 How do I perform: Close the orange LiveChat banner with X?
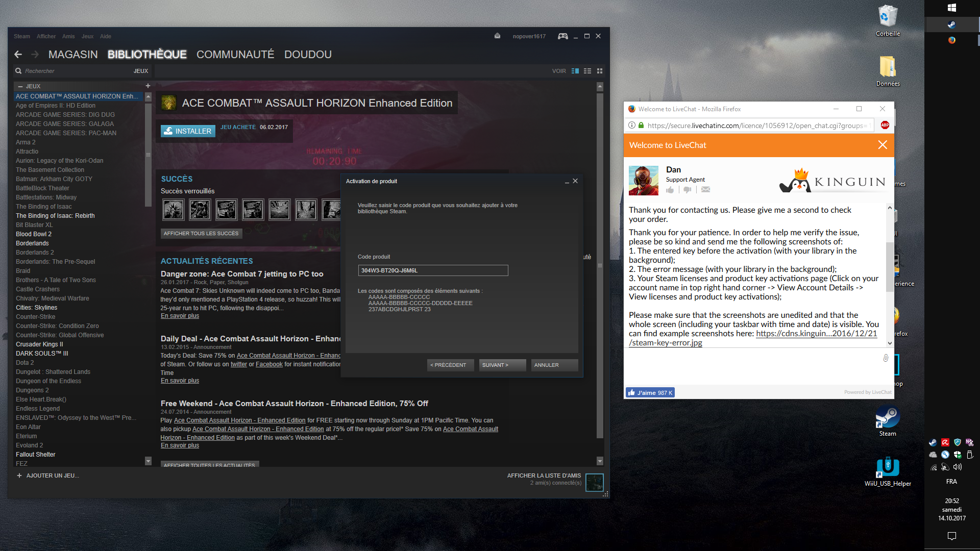click(x=883, y=145)
